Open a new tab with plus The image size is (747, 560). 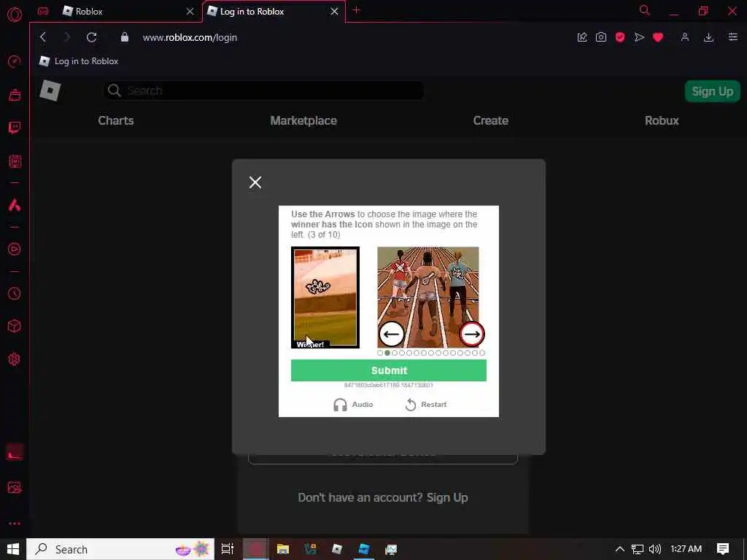point(356,10)
